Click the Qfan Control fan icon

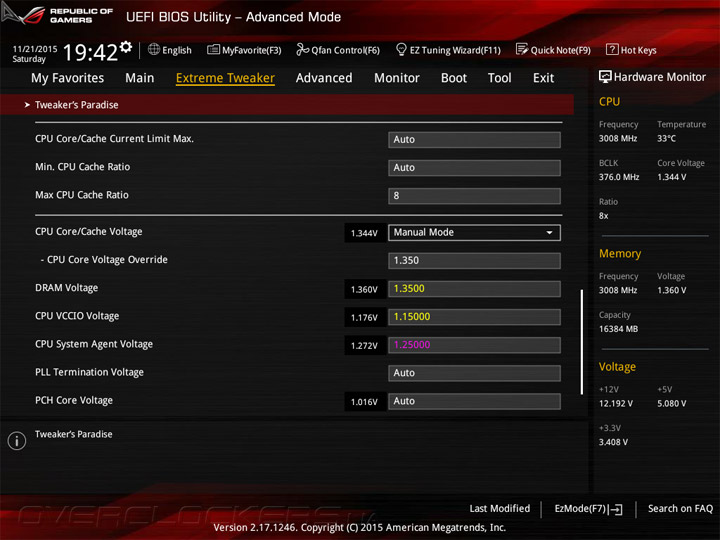[x=303, y=49]
